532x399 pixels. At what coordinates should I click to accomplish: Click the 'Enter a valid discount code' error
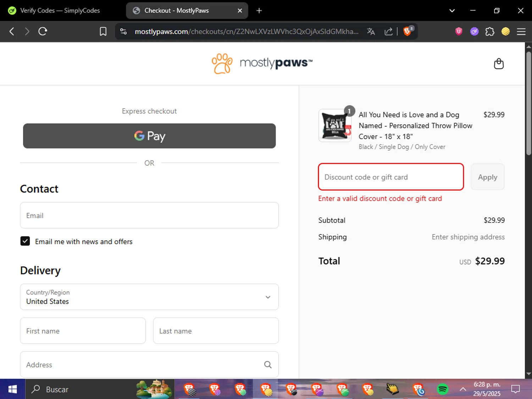380,199
